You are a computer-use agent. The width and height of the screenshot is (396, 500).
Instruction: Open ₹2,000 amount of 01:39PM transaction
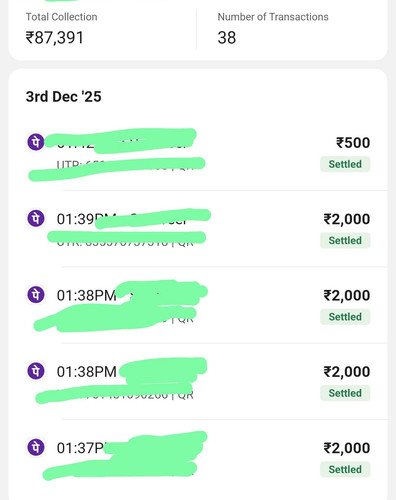[x=347, y=219]
